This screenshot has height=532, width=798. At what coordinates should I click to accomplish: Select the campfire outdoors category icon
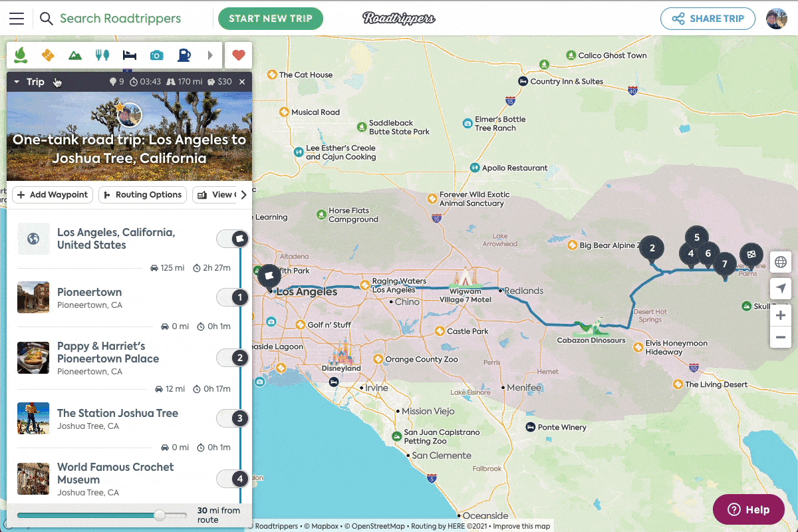[21, 55]
